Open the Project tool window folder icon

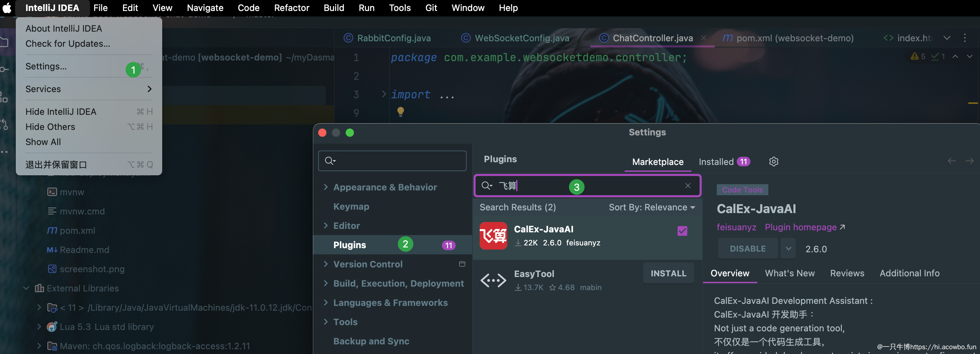click(4, 42)
